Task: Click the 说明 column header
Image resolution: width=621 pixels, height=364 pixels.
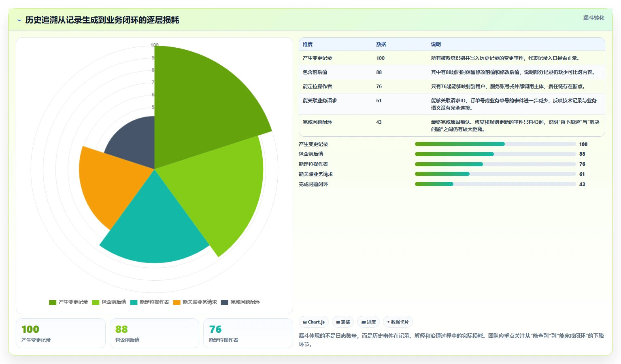Action: pos(436,44)
